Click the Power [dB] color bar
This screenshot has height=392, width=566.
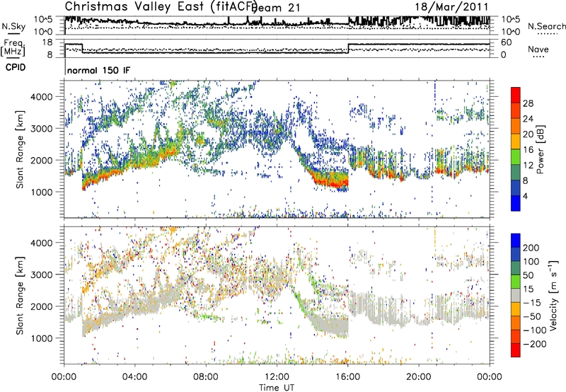coord(516,149)
